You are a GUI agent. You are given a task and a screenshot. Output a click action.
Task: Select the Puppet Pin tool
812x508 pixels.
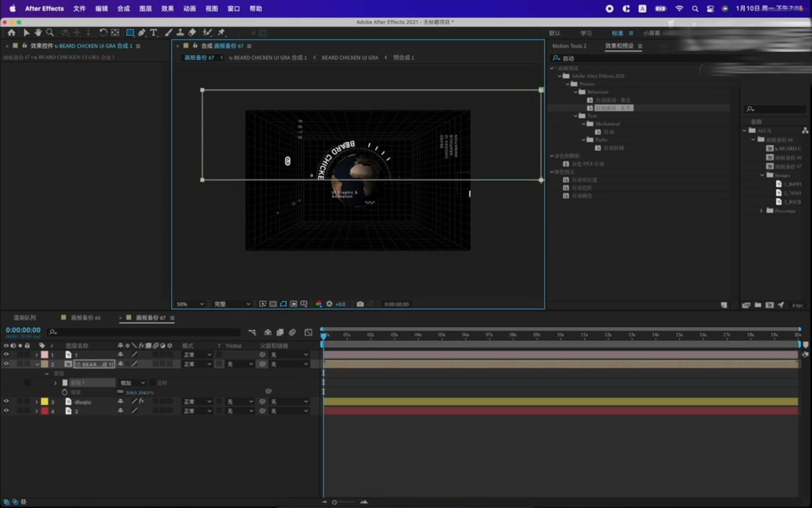pyautogui.click(x=222, y=32)
